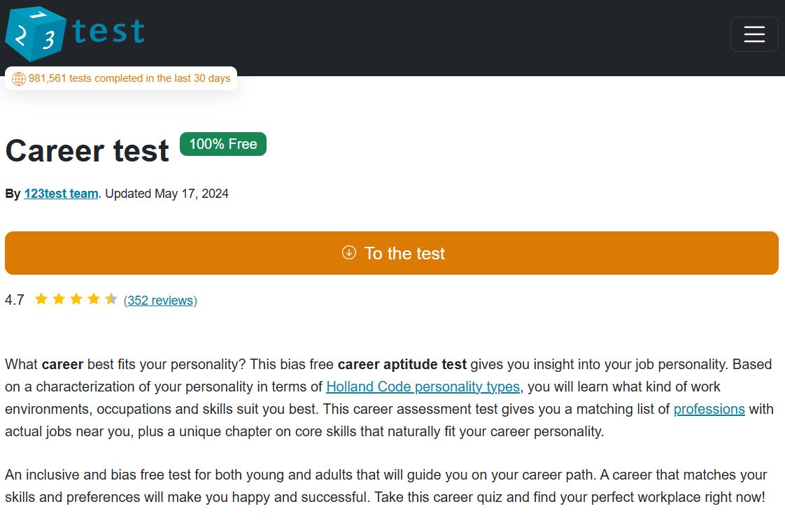This screenshot has height=532, width=785.
Task: Select the second rating star
Action: pos(58,299)
